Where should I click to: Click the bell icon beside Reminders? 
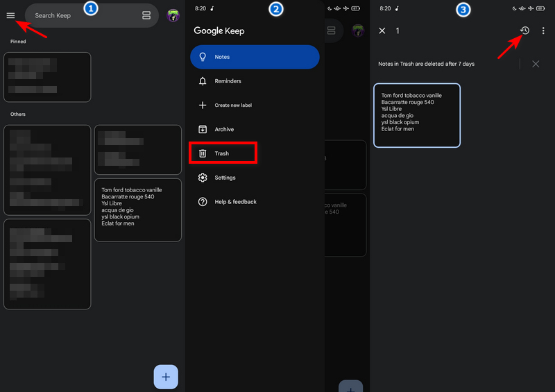[x=203, y=81]
